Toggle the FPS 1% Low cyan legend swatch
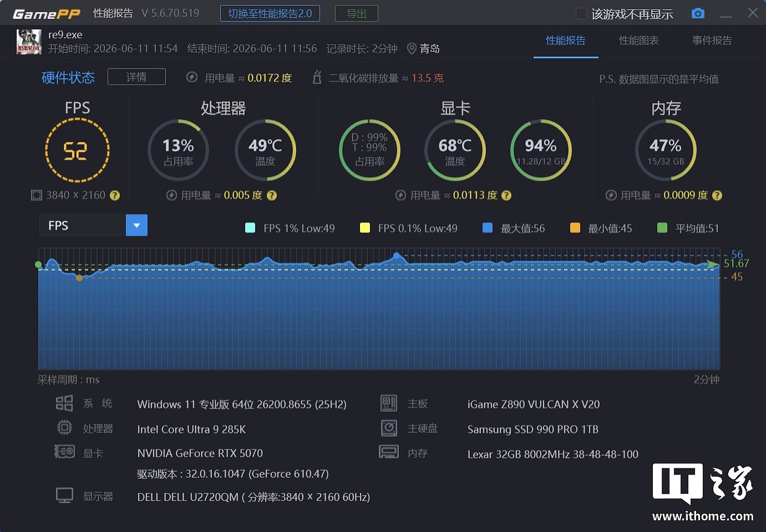This screenshot has height=532, width=766. point(250,228)
